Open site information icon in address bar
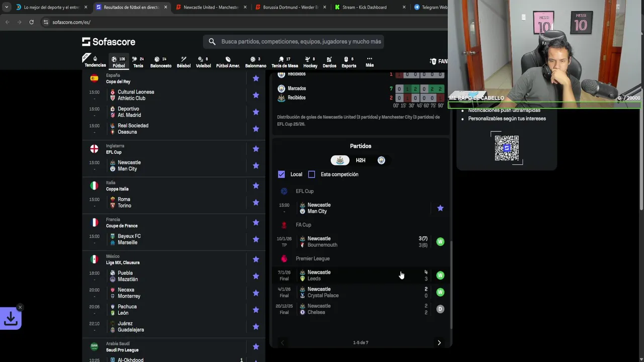Viewport: 644px width, 362px height. pyautogui.click(x=46, y=22)
